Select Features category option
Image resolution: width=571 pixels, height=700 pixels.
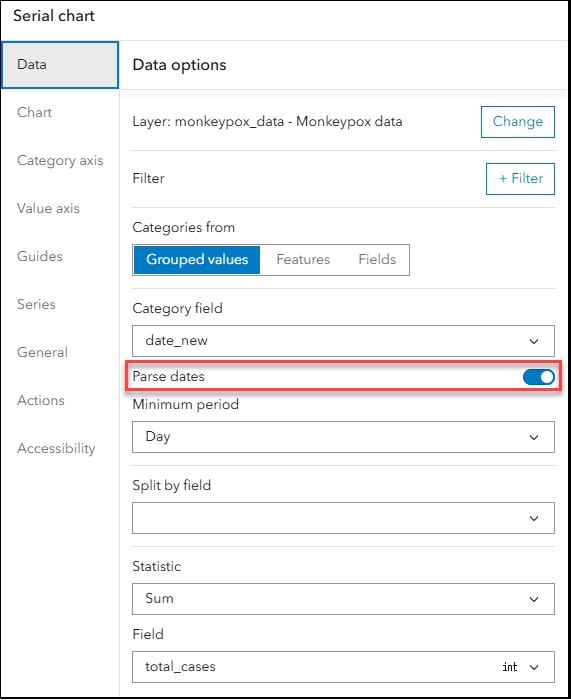point(303,260)
